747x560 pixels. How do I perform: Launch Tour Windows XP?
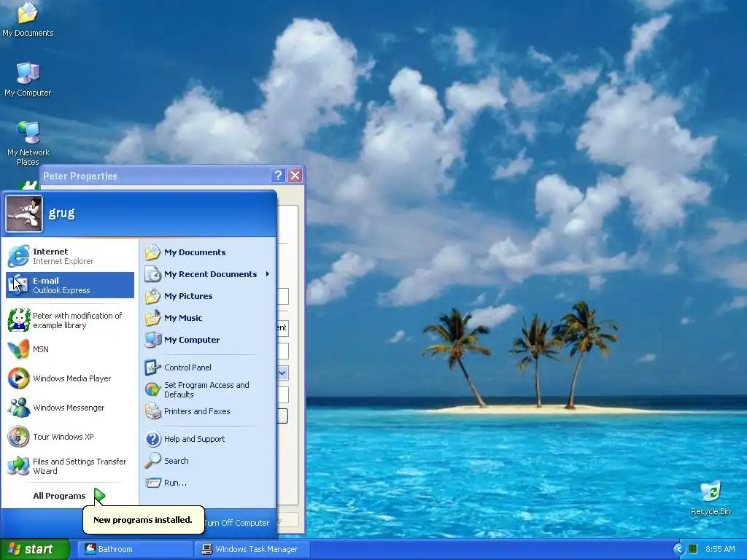click(x=70, y=437)
